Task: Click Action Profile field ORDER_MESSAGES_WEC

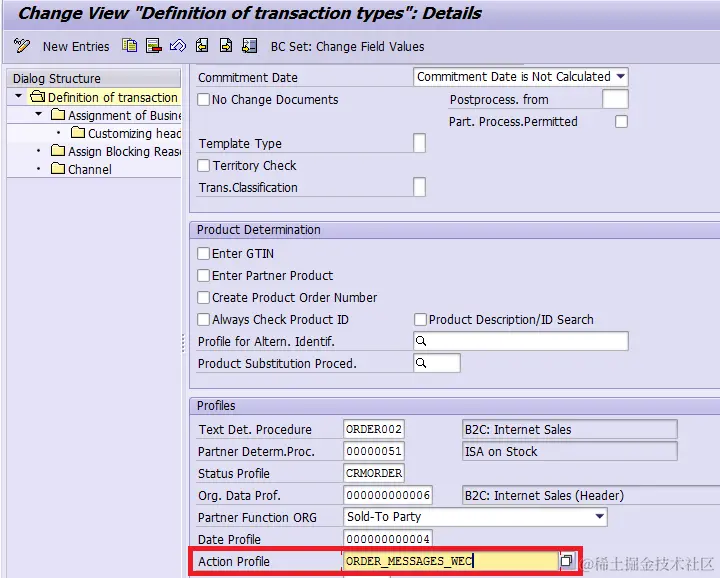Action: point(450,561)
